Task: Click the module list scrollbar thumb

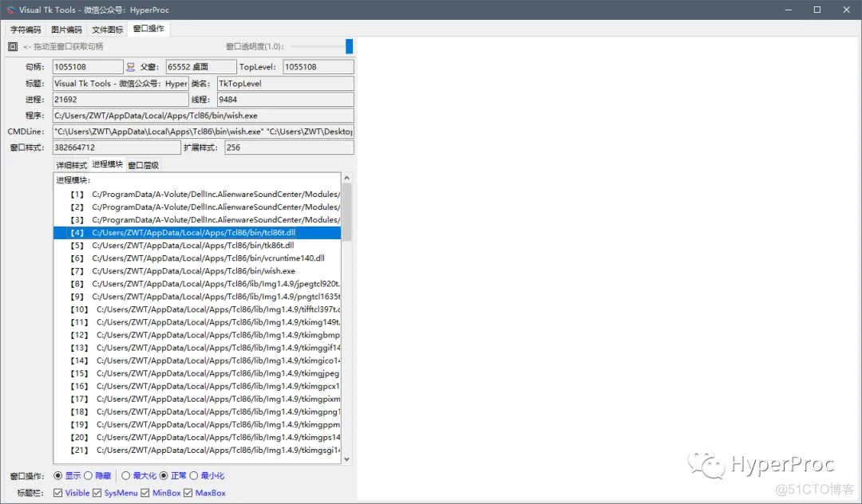Action: pos(346,212)
